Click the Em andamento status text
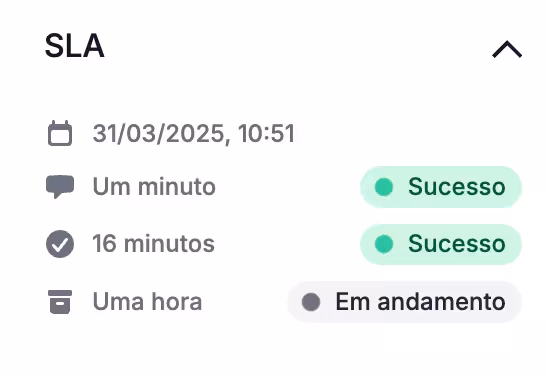This screenshot has height=374, width=548. click(x=420, y=302)
